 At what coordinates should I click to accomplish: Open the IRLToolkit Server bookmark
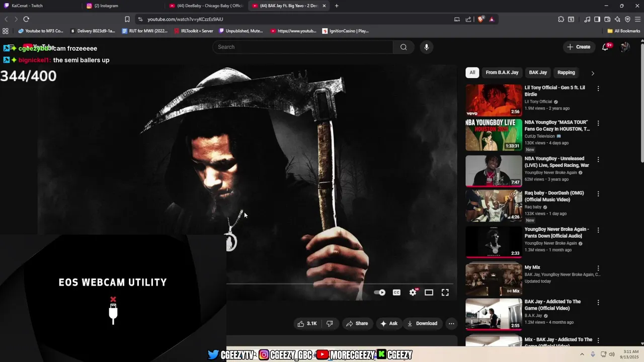pos(194,31)
